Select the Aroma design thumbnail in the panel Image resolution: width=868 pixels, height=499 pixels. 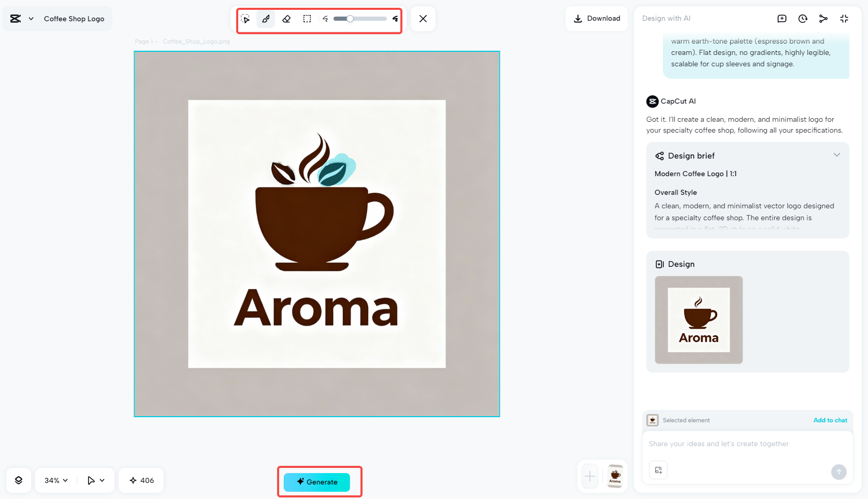click(698, 320)
